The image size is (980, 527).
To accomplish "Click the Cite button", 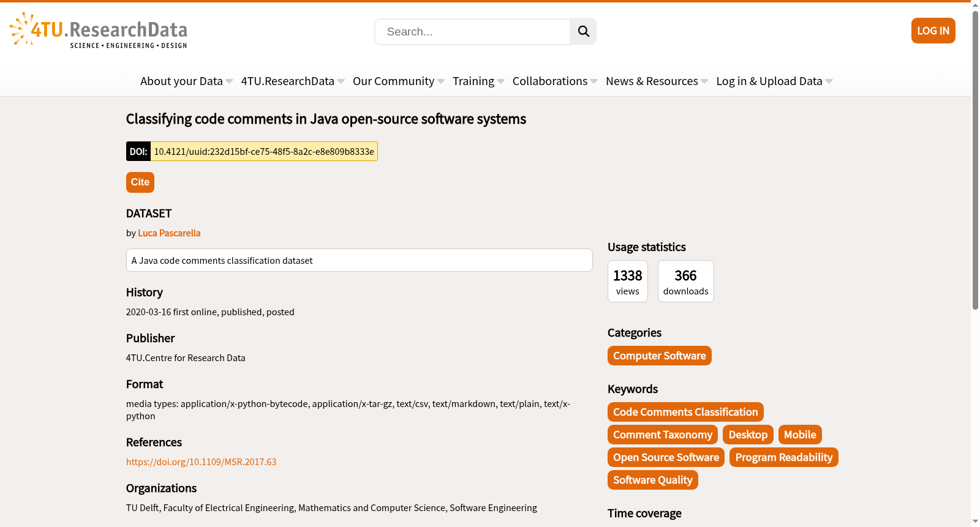I will point(140,182).
